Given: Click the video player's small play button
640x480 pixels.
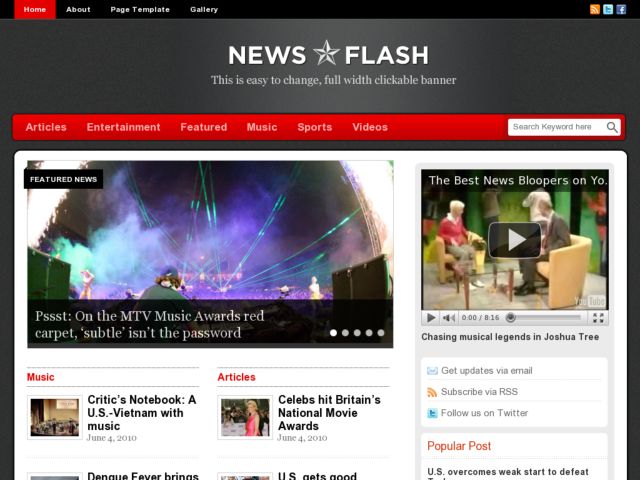Looking at the screenshot, I should 431,318.
